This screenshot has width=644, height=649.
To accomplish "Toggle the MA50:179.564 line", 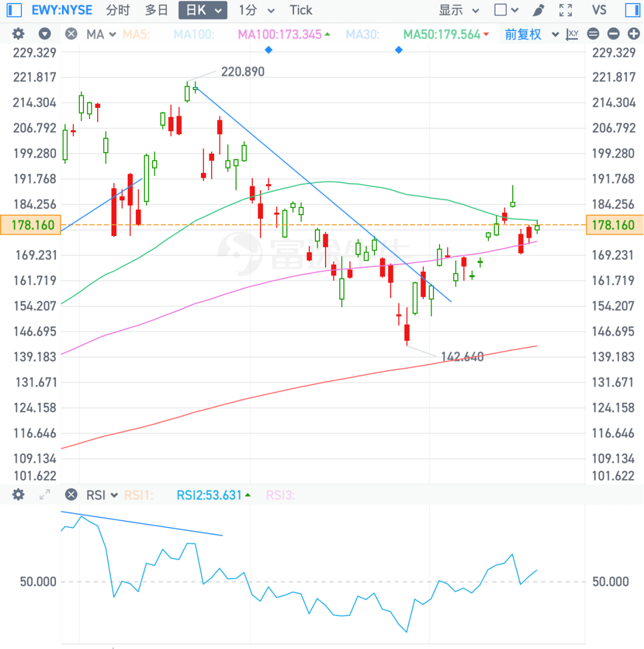I will (x=446, y=34).
